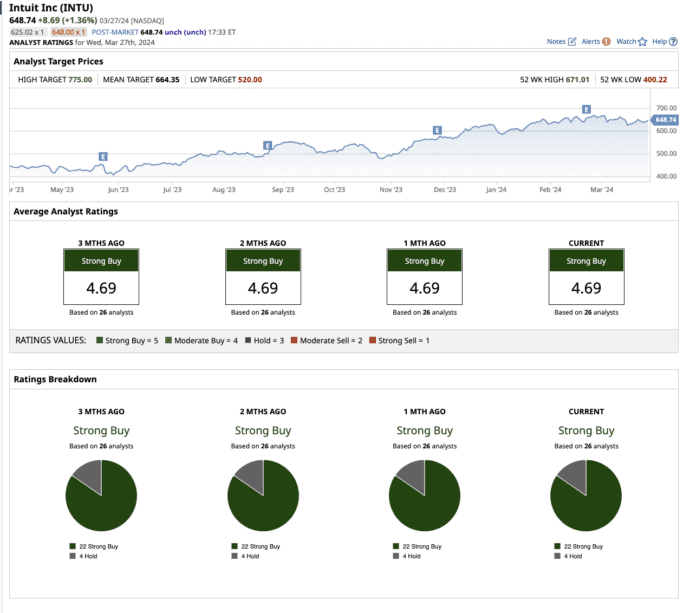Select the earnings E marker before Mar '24
This screenshot has height=613, width=696.
pyautogui.click(x=586, y=109)
